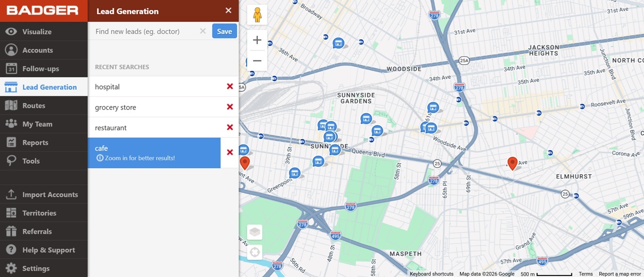Image resolution: width=644 pixels, height=277 pixels.
Task: Click the Street View pegman icon
Action: pyautogui.click(x=257, y=15)
